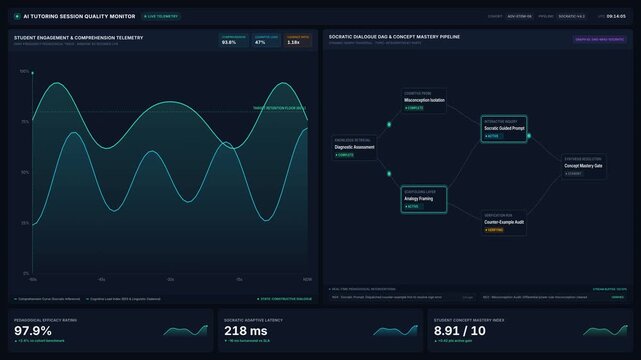Click the sparkline in Pedagogical Efficacy card
This screenshot has height=360, width=641.
point(186,331)
